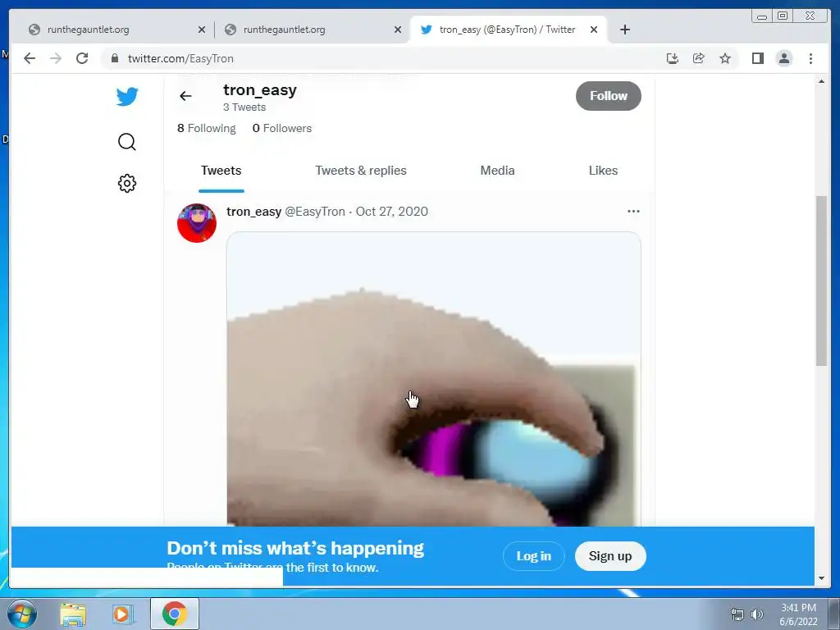Screen dimensions: 840x630
Task: Switch to the second runthegauntlet.org tab
Action: click(x=312, y=30)
